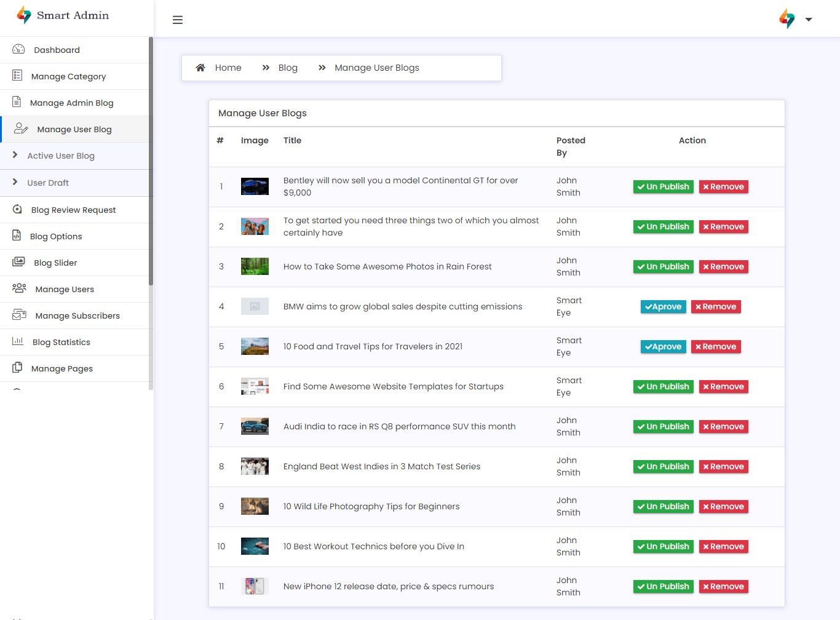Open the Blog breadcrumb link

(287, 68)
